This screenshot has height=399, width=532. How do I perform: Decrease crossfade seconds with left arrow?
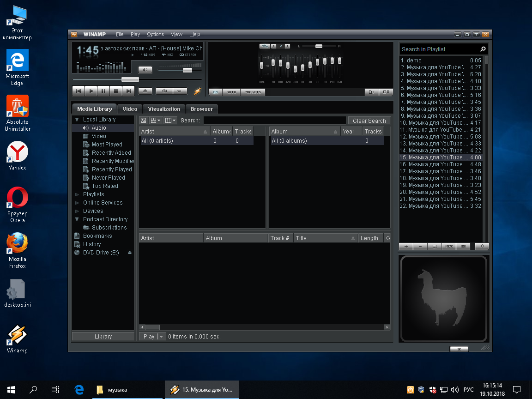point(273,46)
